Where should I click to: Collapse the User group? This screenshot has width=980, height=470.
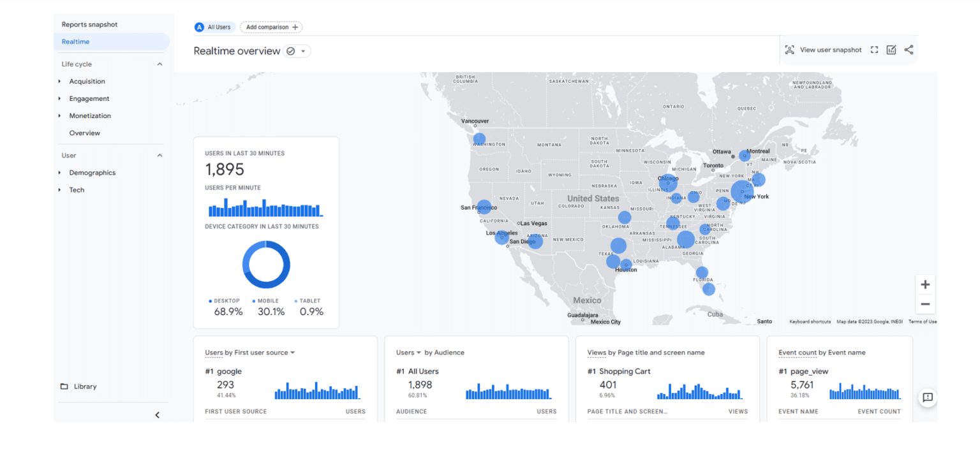tap(160, 156)
